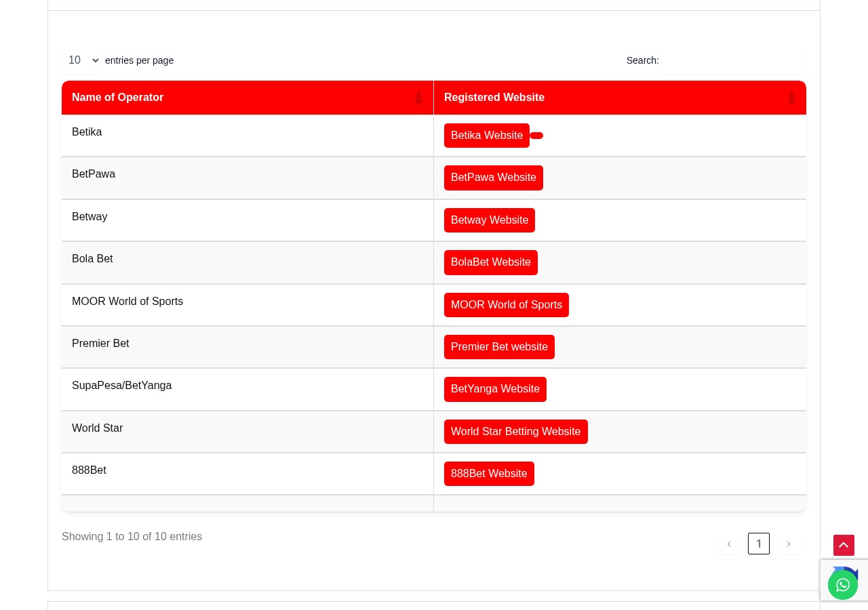Open the Betway Website link
Screen dimensions: 868x610
pos(490,220)
